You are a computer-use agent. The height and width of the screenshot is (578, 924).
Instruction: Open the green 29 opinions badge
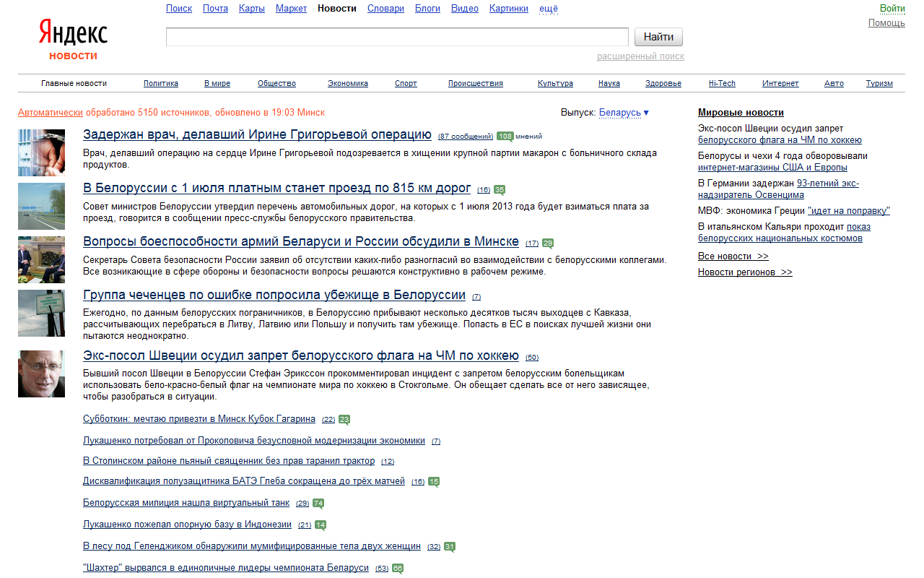pyautogui.click(x=548, y=243)
